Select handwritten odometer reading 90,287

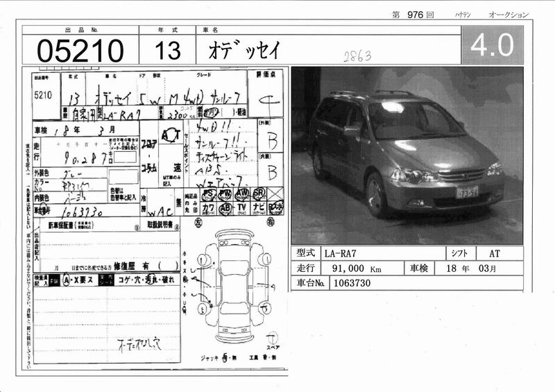coord(86,157)
